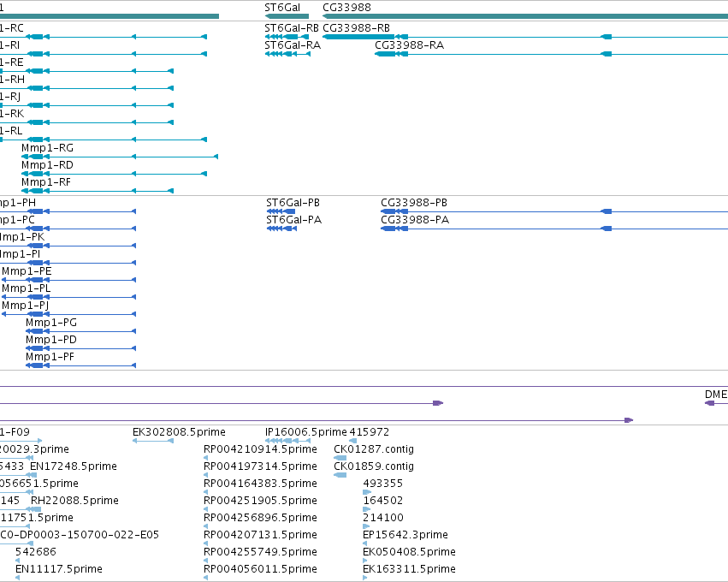Select the CG33988-RB transcript label
Image resolution: width=728 pixels, height=582 pixels.
click(356, 28)
